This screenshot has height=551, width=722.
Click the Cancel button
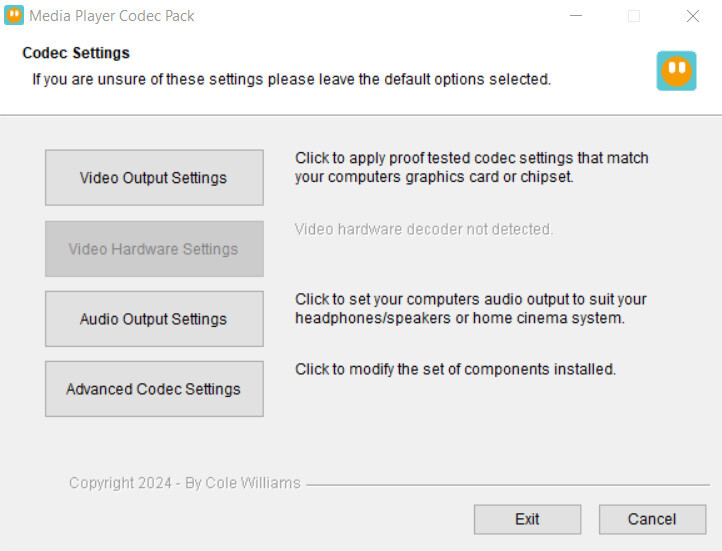pos(652,519)
